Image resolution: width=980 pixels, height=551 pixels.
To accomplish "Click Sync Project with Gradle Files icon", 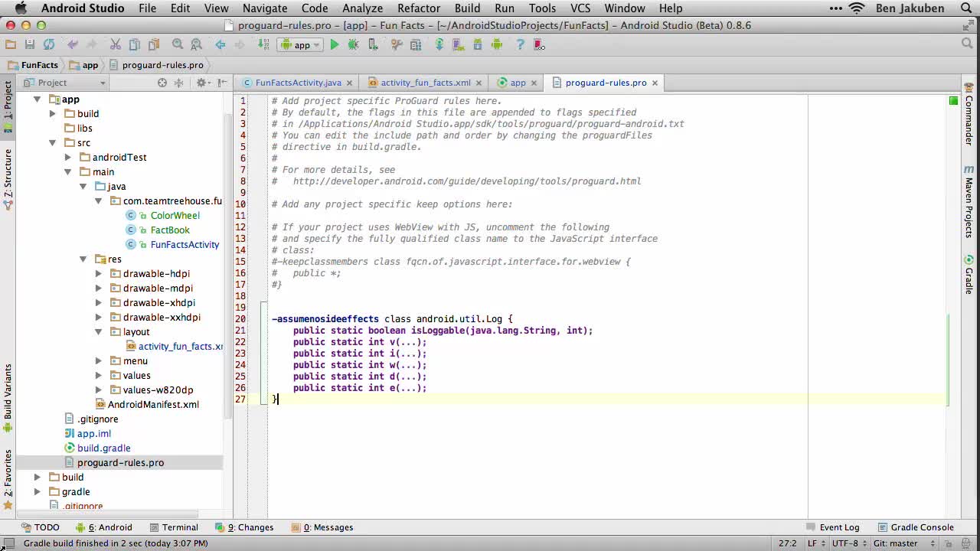I will coord(439,44).
